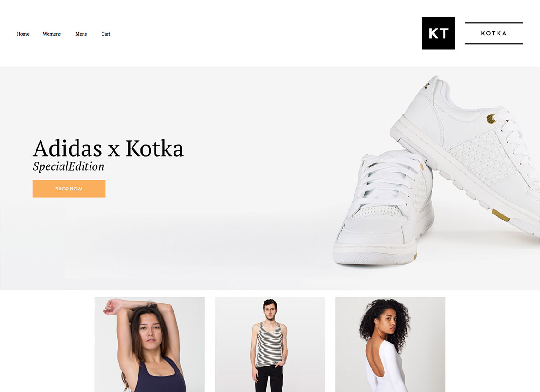
Task: Open the Mens category
Action: pos(81,34)
